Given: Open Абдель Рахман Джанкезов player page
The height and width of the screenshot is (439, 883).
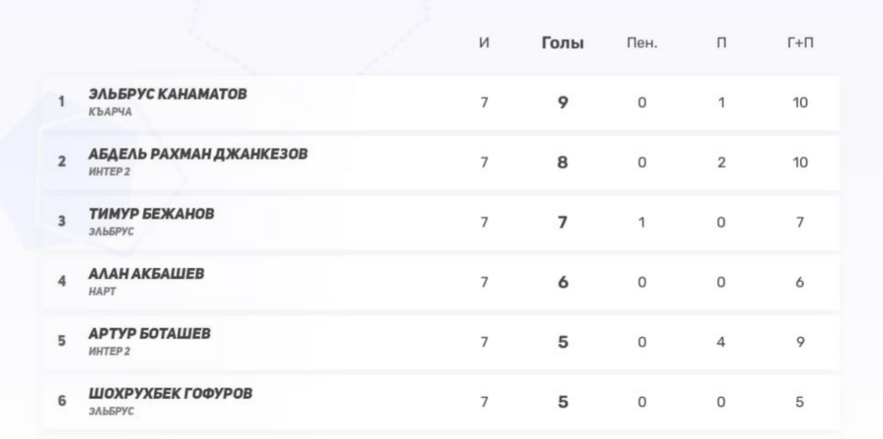Looking at the screenshot, I should pos(198,154).
